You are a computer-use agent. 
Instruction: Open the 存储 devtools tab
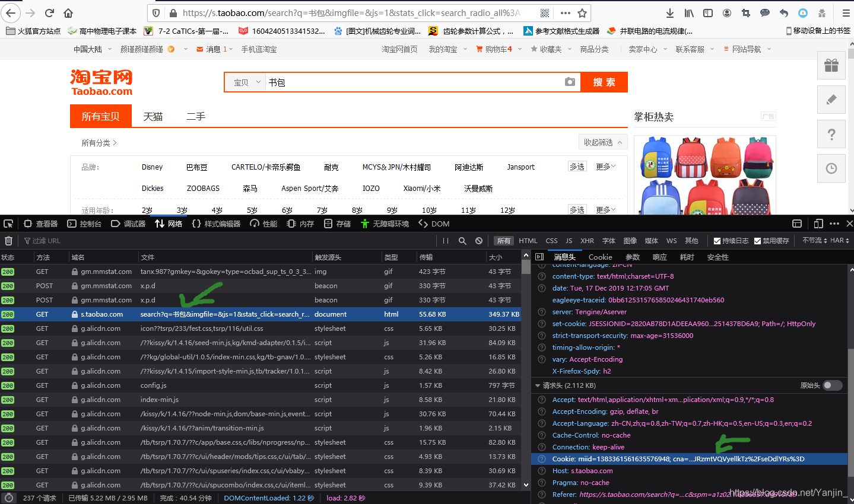[337, 224]
